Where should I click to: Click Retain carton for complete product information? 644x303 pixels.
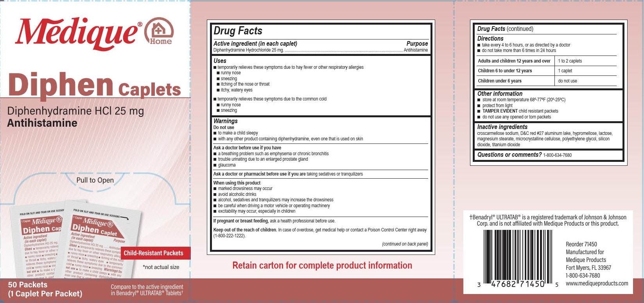point(322,266)
